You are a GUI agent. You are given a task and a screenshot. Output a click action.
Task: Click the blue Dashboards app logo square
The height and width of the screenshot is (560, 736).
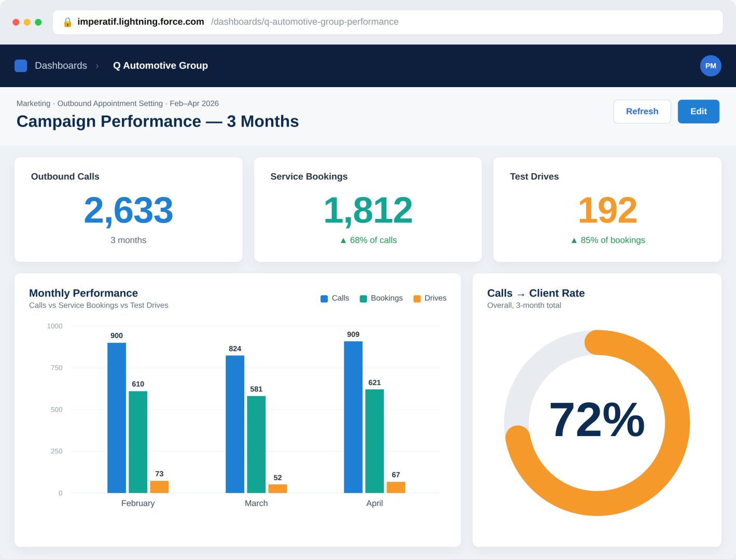tap(21, 66)
